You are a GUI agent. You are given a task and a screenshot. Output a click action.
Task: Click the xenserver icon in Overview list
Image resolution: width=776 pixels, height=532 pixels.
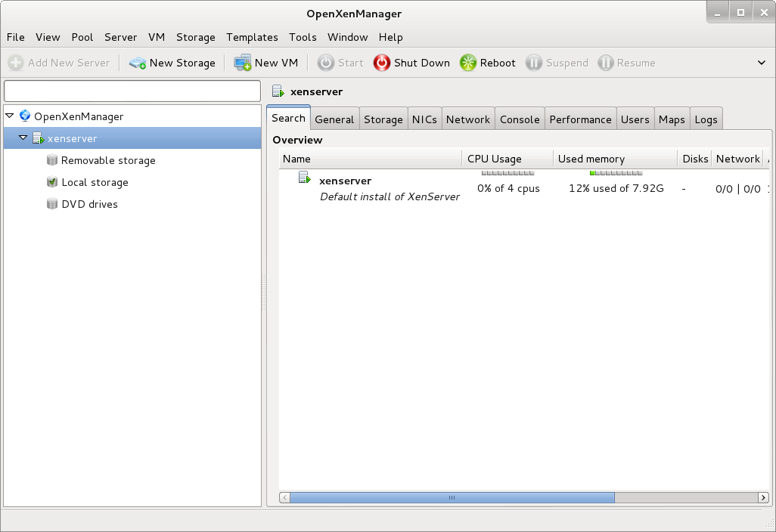tap(304, 178)
